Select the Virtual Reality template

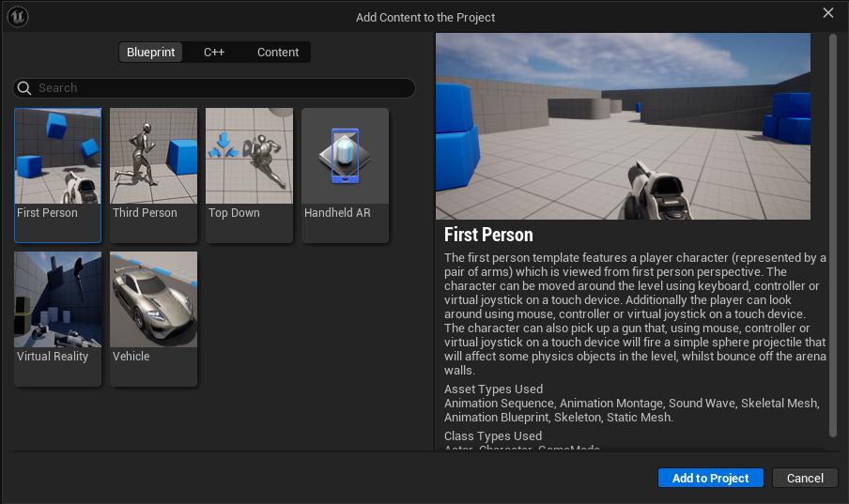pos(58,318)
